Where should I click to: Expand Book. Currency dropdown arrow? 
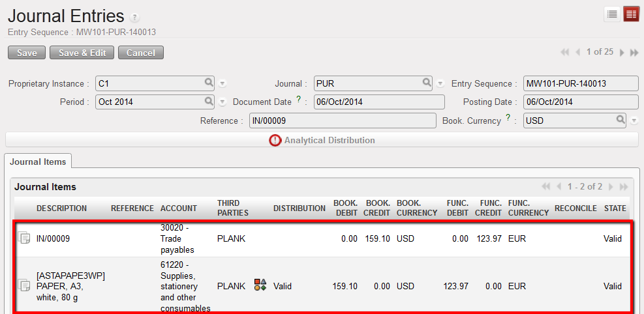(634, 121)
